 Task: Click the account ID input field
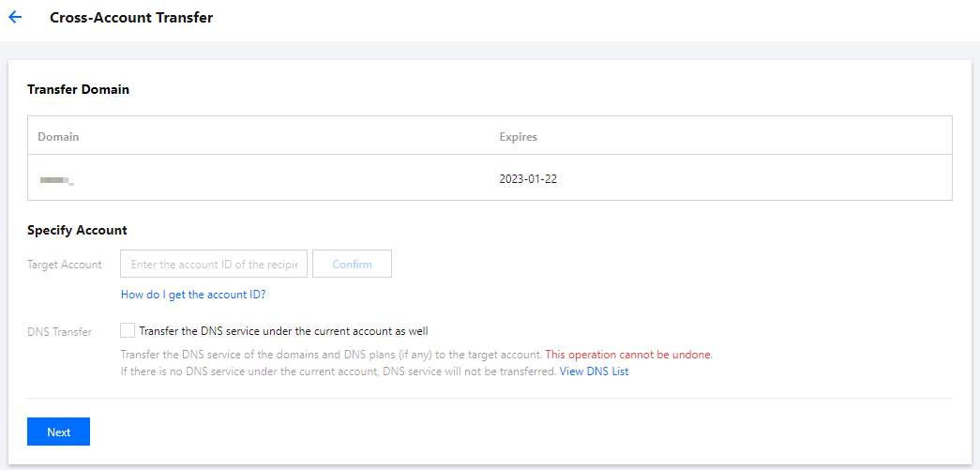pos(214,265)
